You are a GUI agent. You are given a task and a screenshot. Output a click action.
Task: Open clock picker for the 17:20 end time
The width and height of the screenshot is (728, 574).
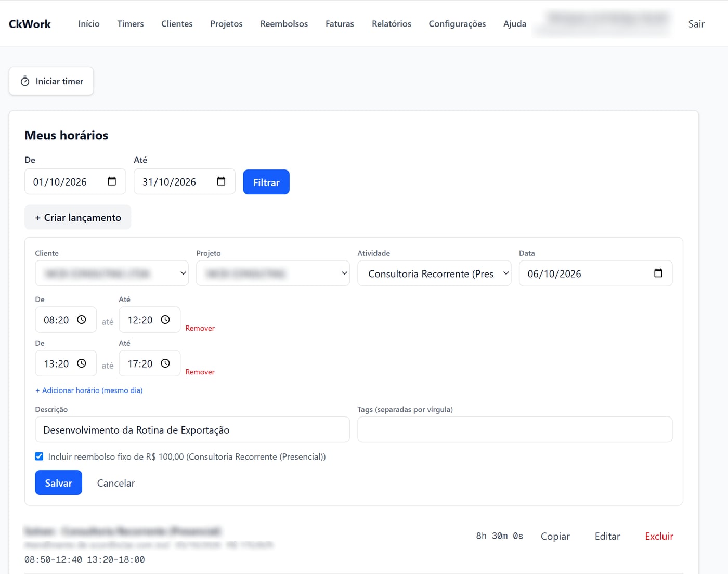pos(165,363)
